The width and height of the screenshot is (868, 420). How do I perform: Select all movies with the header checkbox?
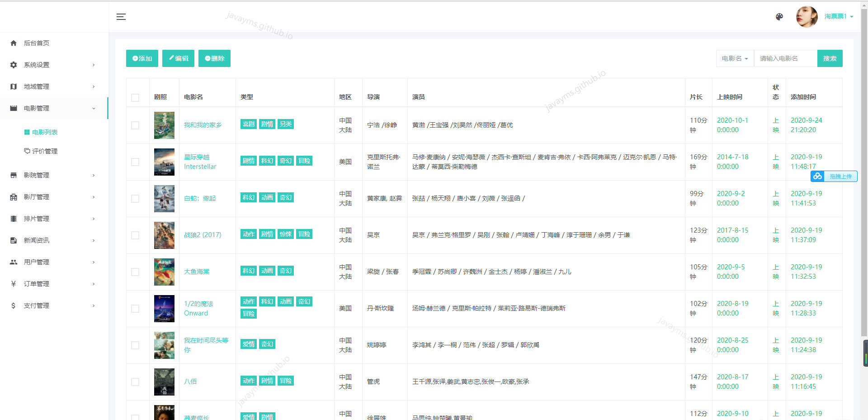click(x=135, y=97)
